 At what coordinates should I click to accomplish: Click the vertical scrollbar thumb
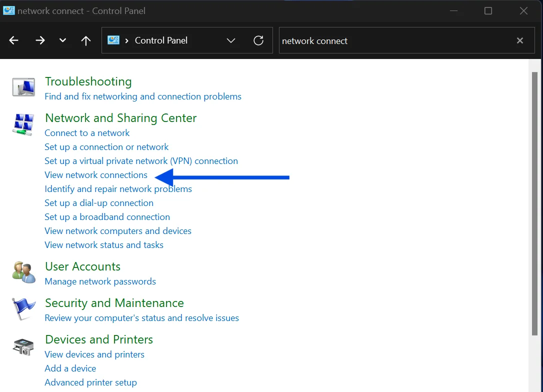coord(534,203)
